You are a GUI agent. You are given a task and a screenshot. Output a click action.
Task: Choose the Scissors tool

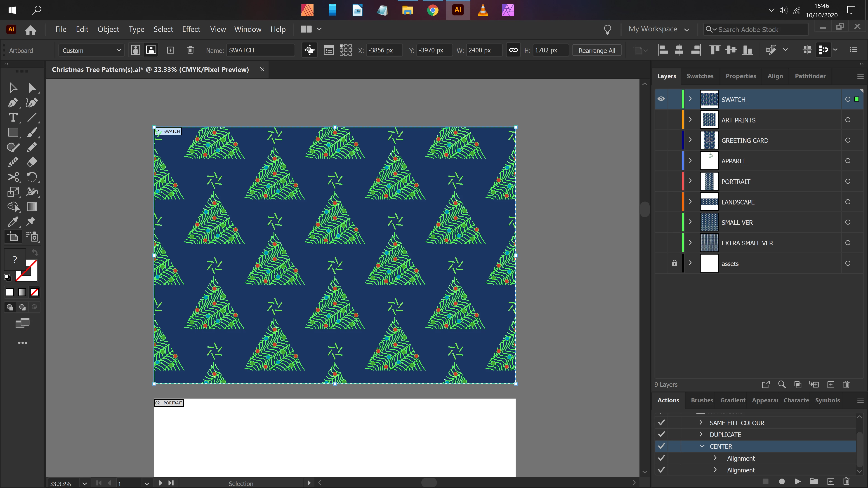[x=13, y=177]
